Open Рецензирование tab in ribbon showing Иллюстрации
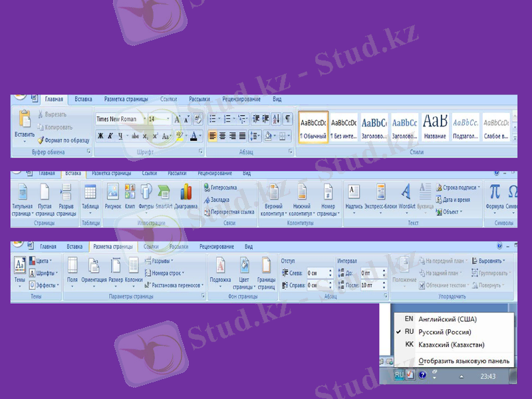The image size is (532, 399). click(x=215, y=174)
